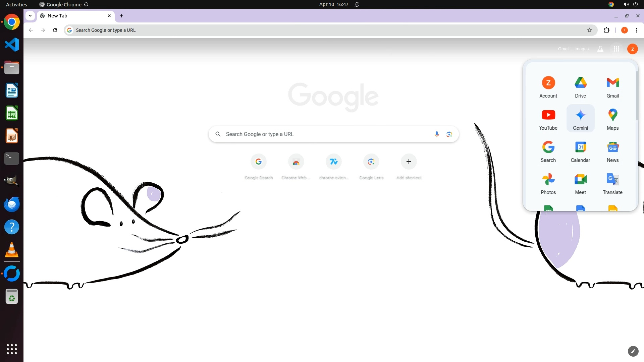Expand the tab search dropdown arrow
This screenshot has width=644, height=362.
30,16
